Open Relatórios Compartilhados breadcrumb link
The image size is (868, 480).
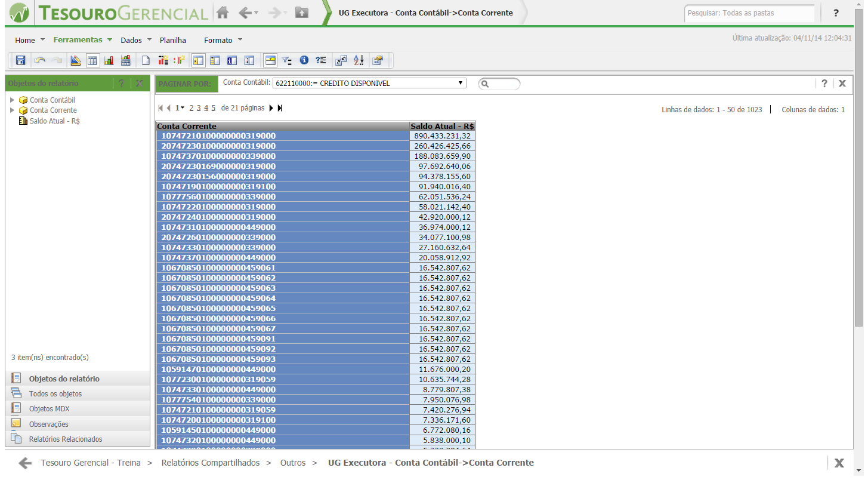click(x=211, y=463)
